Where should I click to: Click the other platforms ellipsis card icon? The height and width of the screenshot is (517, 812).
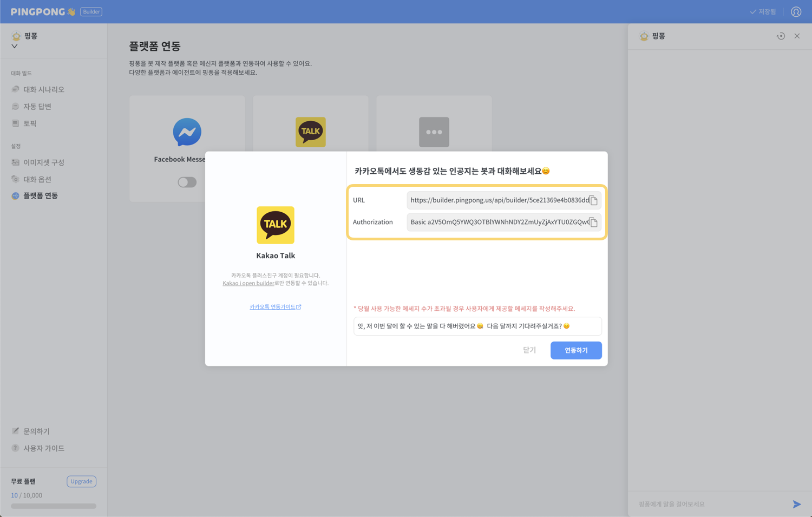434,132
